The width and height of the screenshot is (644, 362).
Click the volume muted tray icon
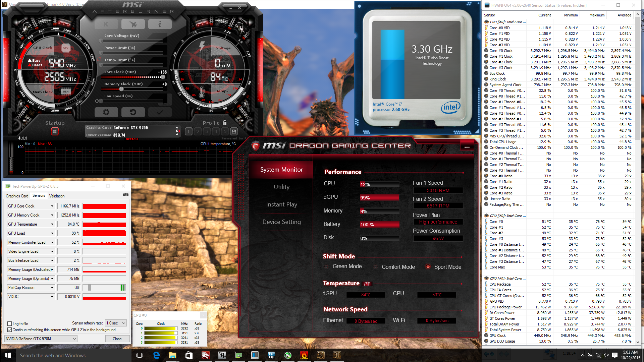coord(606,355)
